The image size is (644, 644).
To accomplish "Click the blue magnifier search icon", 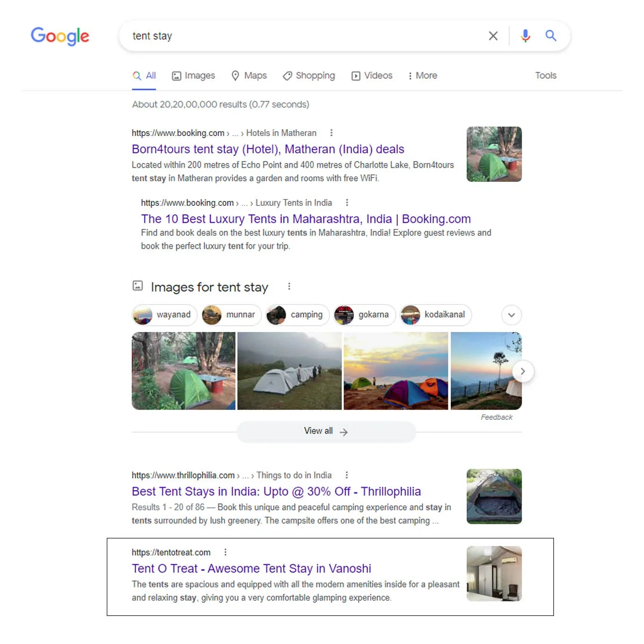I will (x=550, y=36).
